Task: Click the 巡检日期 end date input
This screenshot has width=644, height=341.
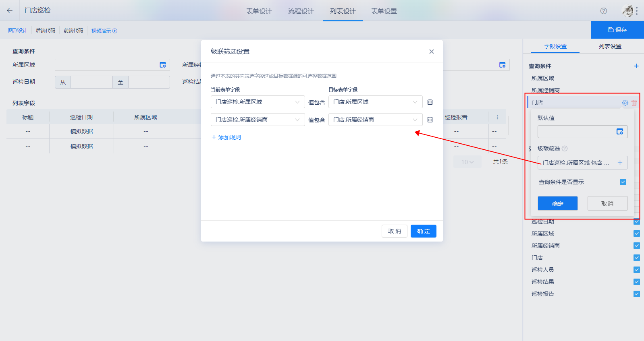Action: click(x=149, y=82)
